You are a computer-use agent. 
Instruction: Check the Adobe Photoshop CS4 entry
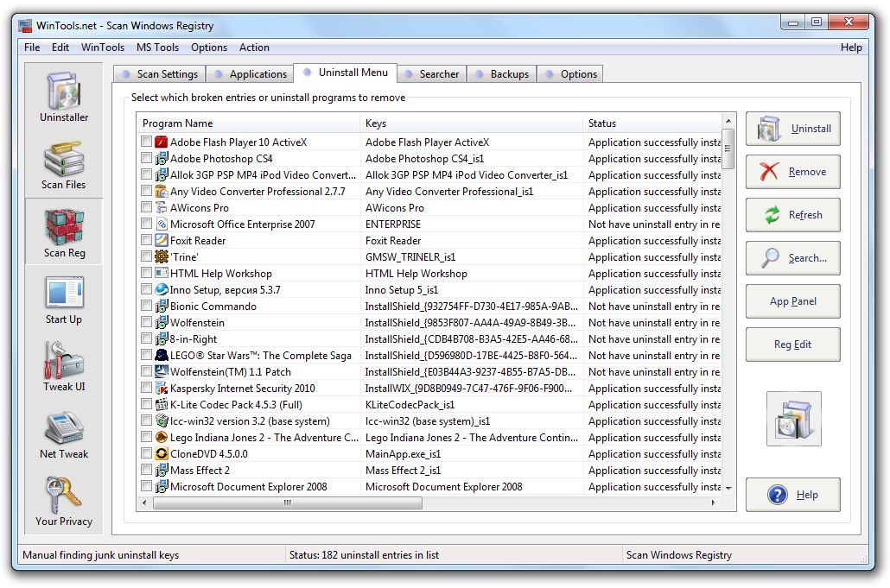tap(145, 158)
